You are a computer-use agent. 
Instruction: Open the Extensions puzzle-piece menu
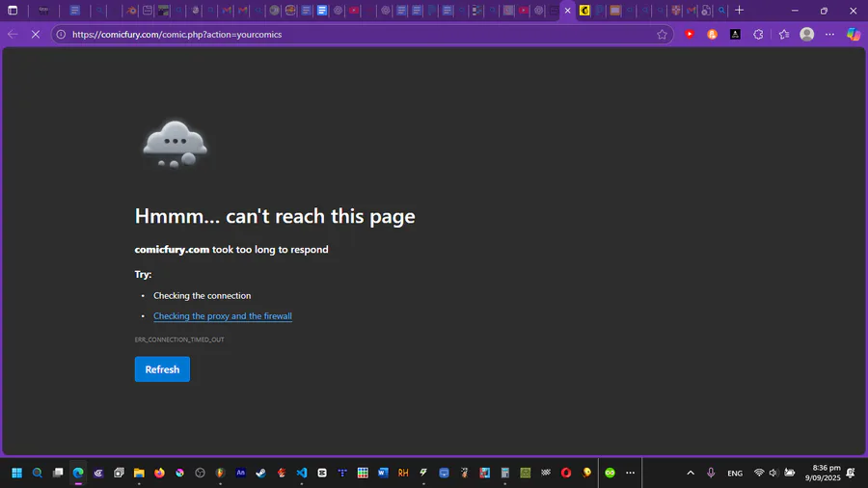coord(758,35)
